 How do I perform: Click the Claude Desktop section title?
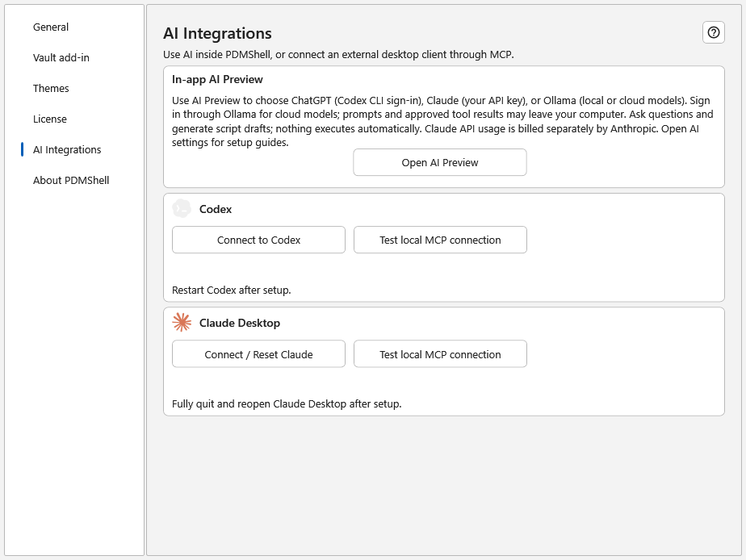(x=240, y=323)
